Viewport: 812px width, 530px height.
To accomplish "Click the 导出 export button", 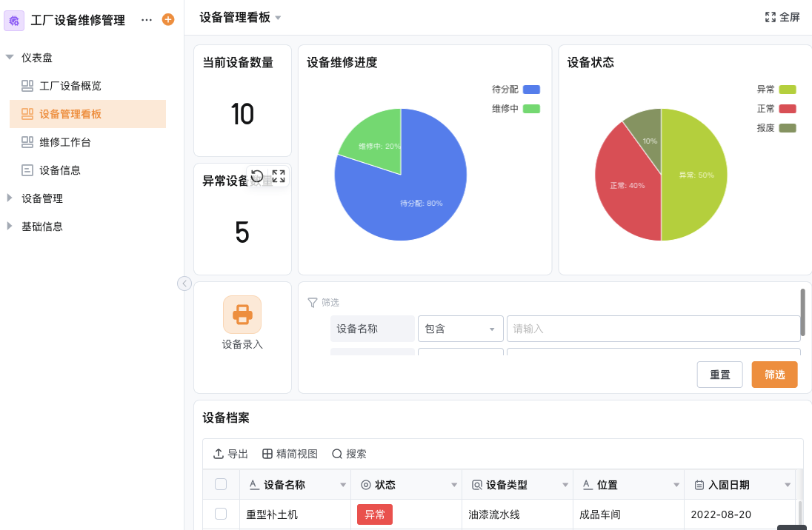I will coord(230,454).
